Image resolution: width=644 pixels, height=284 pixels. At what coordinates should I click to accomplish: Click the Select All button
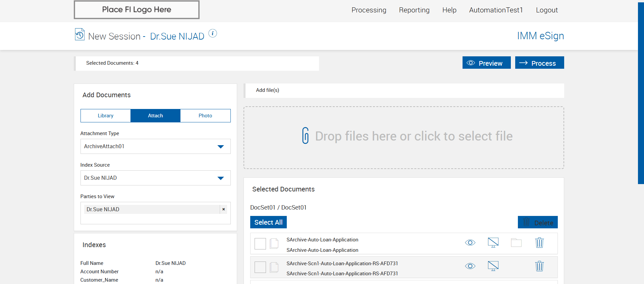[268, 222]
